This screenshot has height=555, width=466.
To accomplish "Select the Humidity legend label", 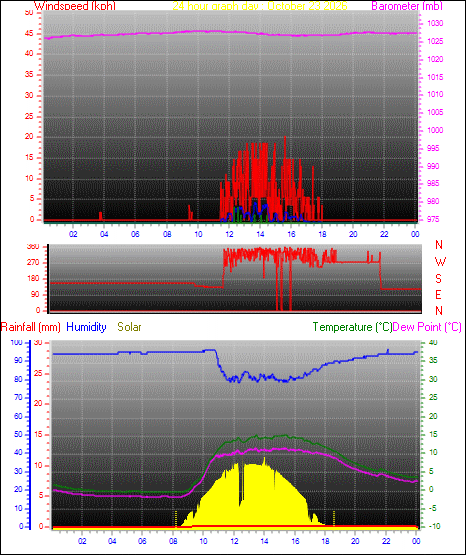I will [86, 327].
